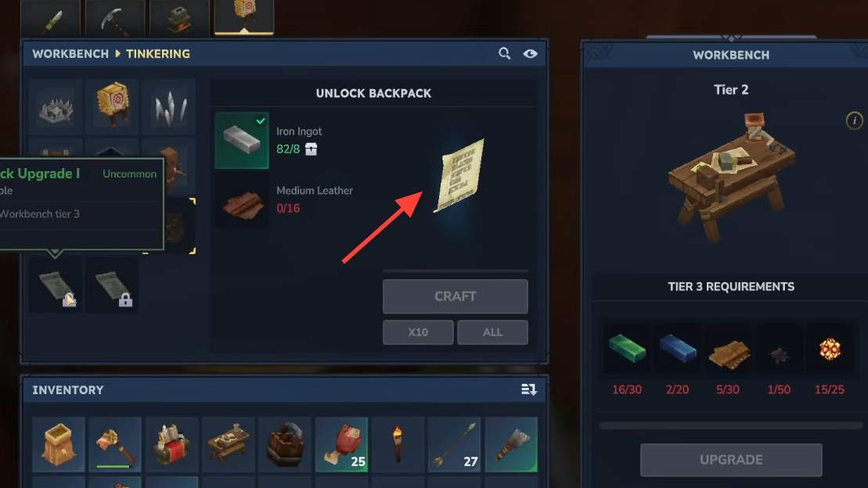Click the CRAFT button
Viewport: 868px width, 488px height.
(455, 296)
